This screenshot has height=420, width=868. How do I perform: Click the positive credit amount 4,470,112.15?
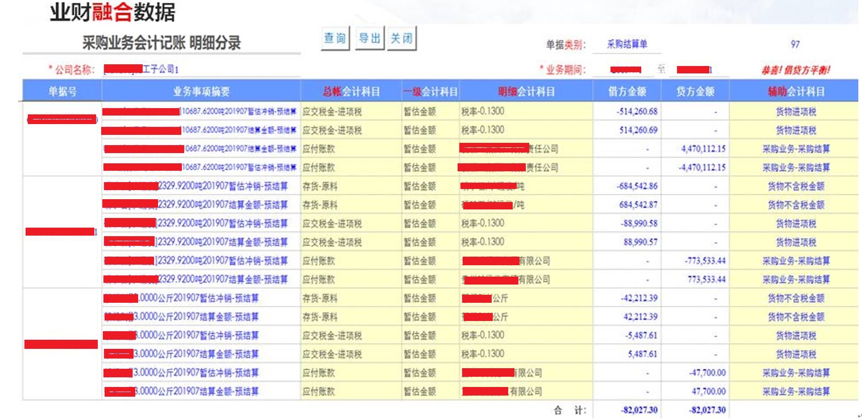click(x=703, y=149)
